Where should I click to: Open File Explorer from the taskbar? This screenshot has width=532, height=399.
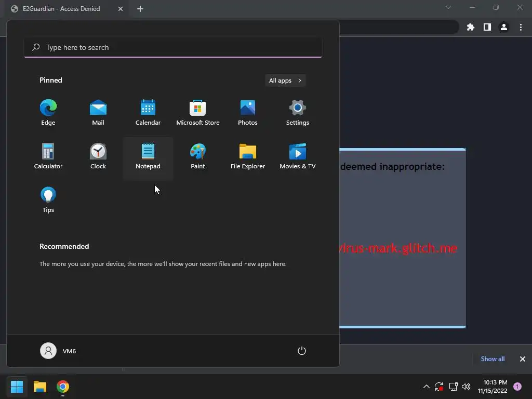coord(39,387)
